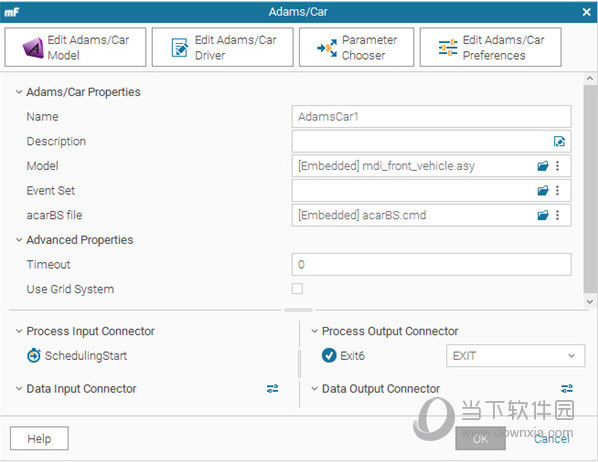
Task: Click the Preferences sliders icon
Action: [x=448, y=48]
